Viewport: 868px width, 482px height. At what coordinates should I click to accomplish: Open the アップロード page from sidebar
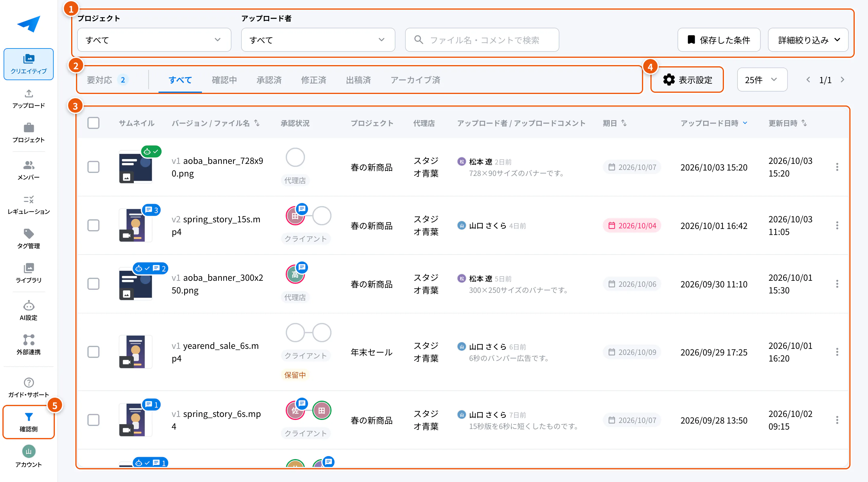(x=29, y=99)
